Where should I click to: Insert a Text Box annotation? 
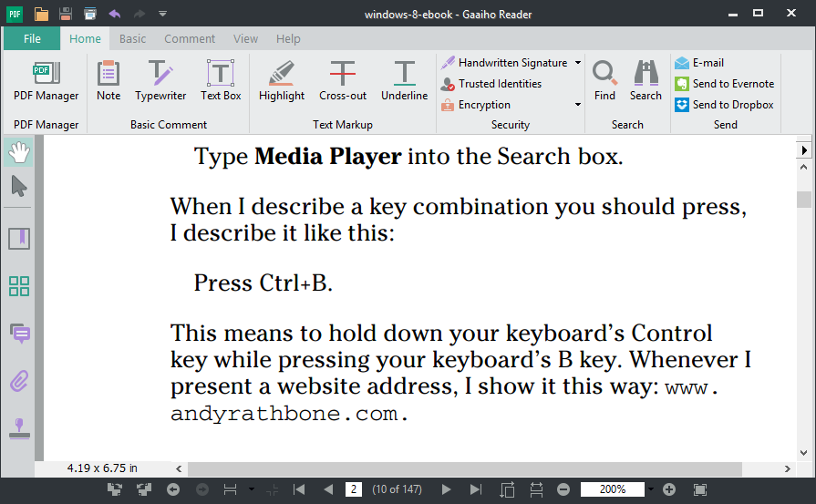(221, 80)
